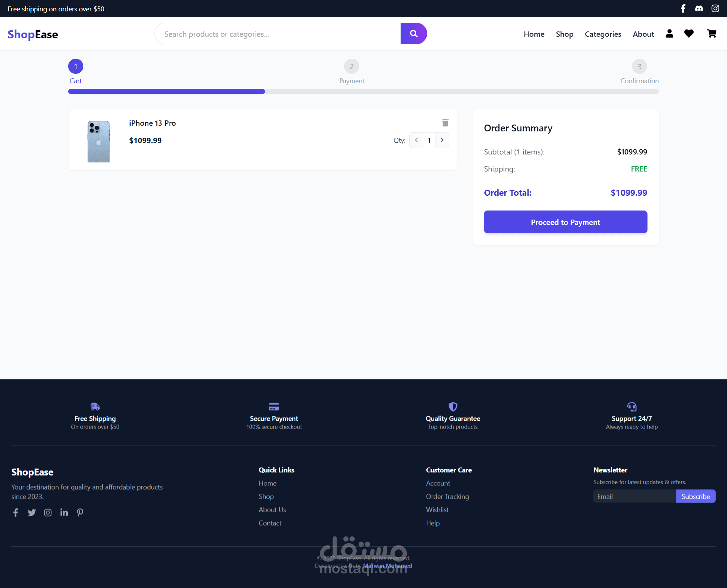727x588 pixels.
Task: Open the wishlist heart icon
Action: [689, 34]
